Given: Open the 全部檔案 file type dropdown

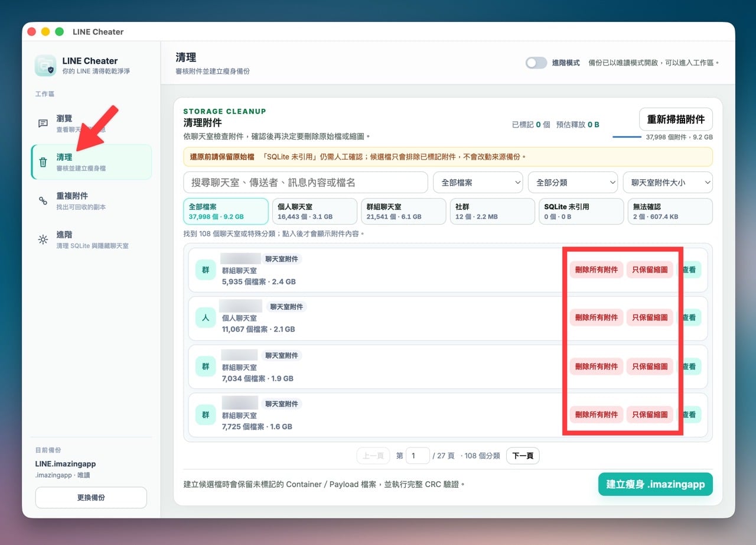Looking at the screenshot, I should (x=478, y=183).
